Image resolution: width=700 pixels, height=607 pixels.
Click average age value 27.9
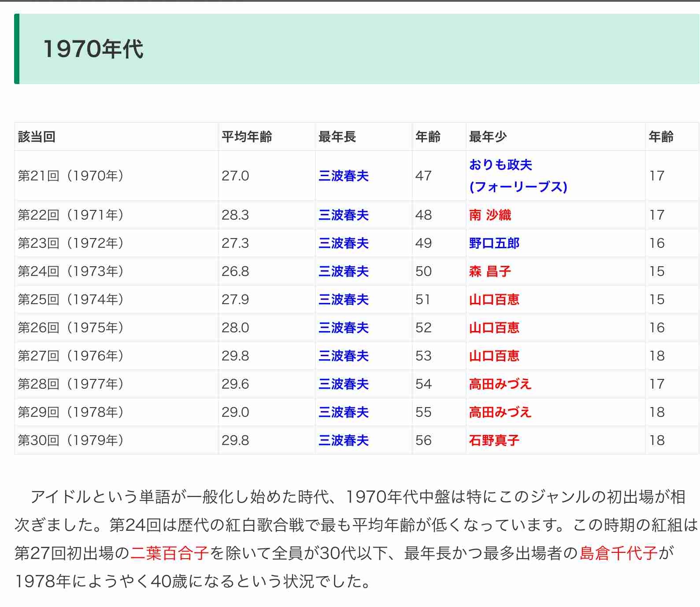[235, 300]
